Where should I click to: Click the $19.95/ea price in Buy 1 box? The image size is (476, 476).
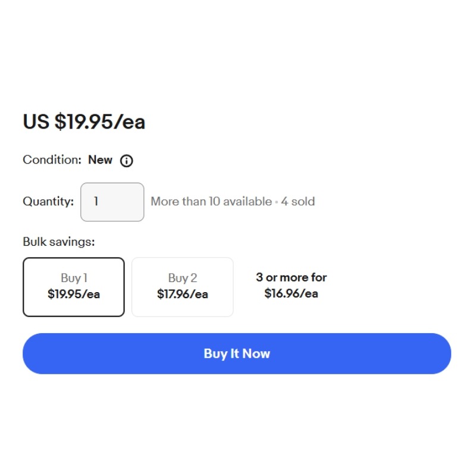pyautogui.click(x=74, y=294)
